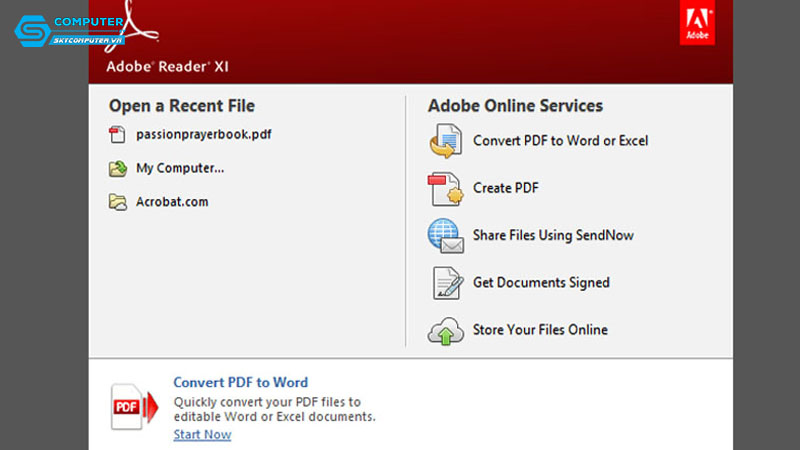
Task: Click the globe and envelope SendNow icon
Action: click(x=445, y=236)
